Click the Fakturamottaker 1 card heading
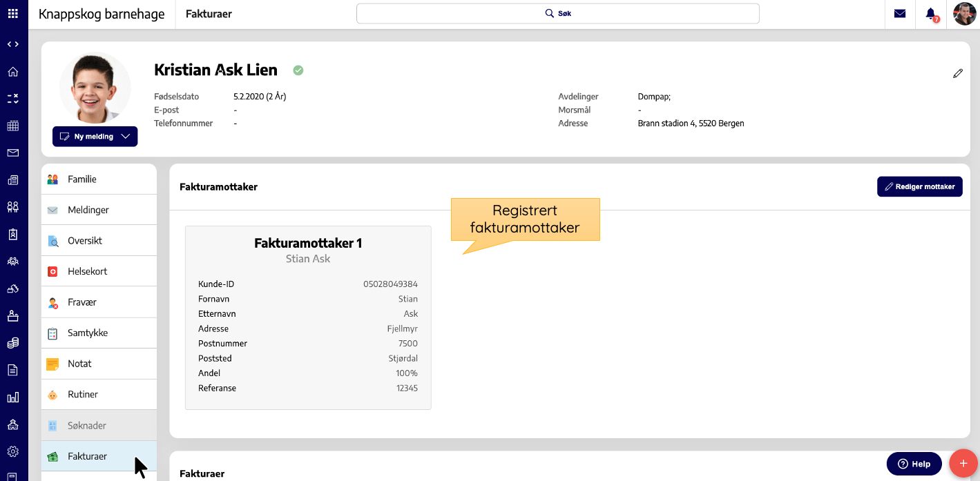Screen dimensions: 980x481 308,243
